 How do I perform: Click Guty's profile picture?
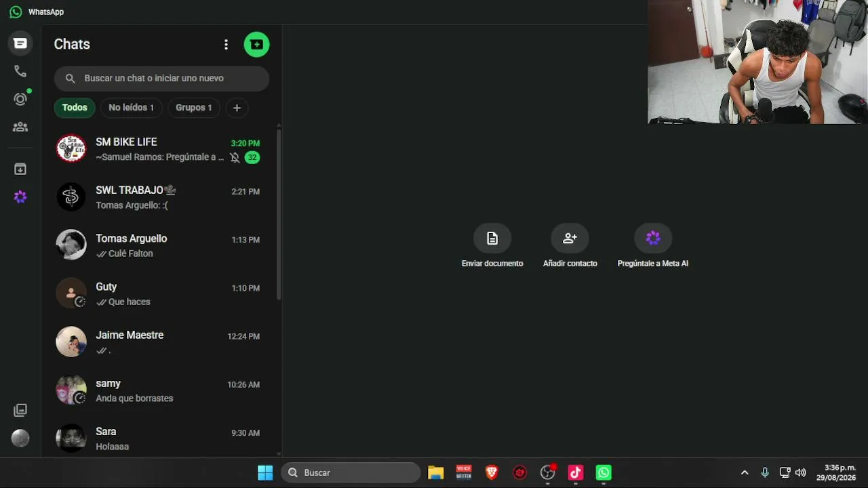(x=71, y=293)
